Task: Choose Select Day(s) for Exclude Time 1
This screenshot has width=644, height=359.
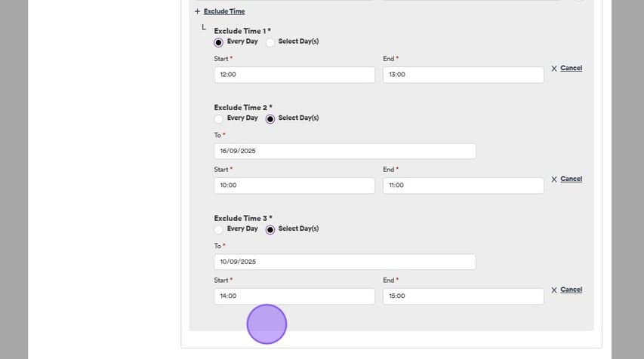Action: coord(270,42)
